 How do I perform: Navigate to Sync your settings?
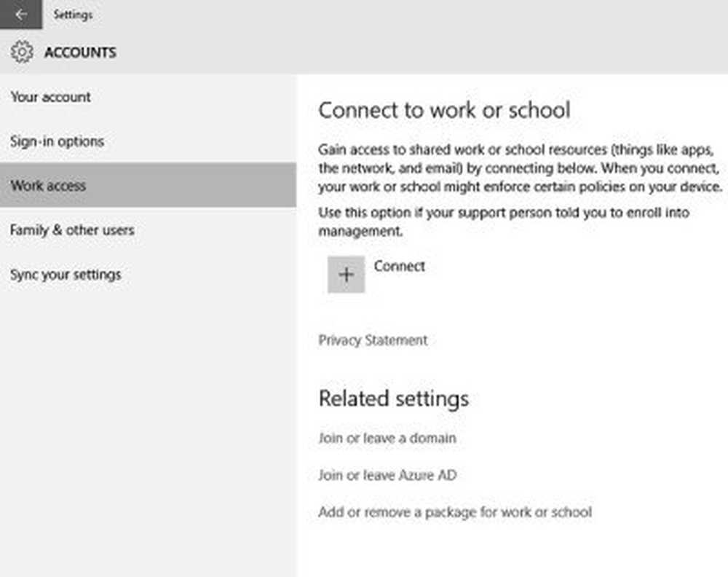tap(66, 275)
